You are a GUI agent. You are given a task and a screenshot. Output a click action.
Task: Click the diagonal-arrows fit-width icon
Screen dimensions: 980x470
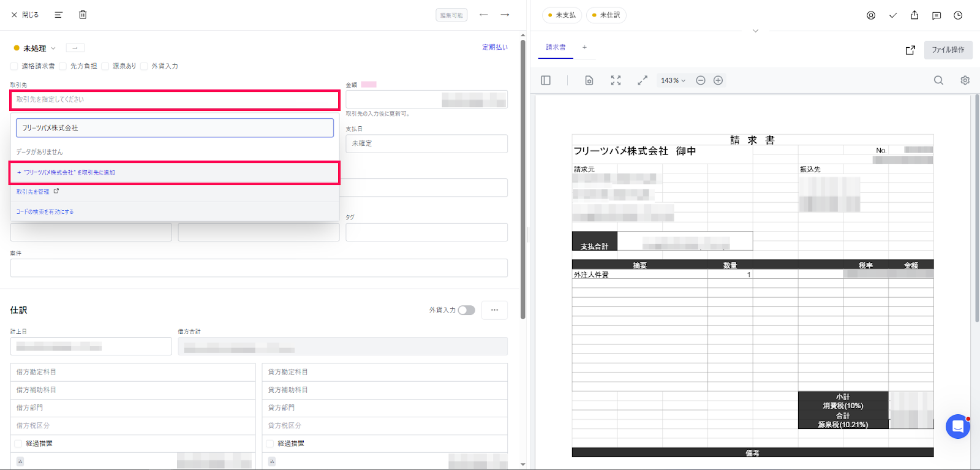(642, 80)
